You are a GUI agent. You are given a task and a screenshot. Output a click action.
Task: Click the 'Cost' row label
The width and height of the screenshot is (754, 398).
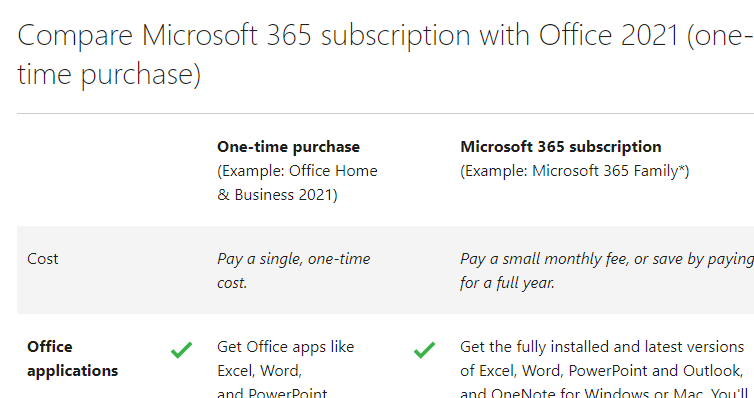[43, 259]
